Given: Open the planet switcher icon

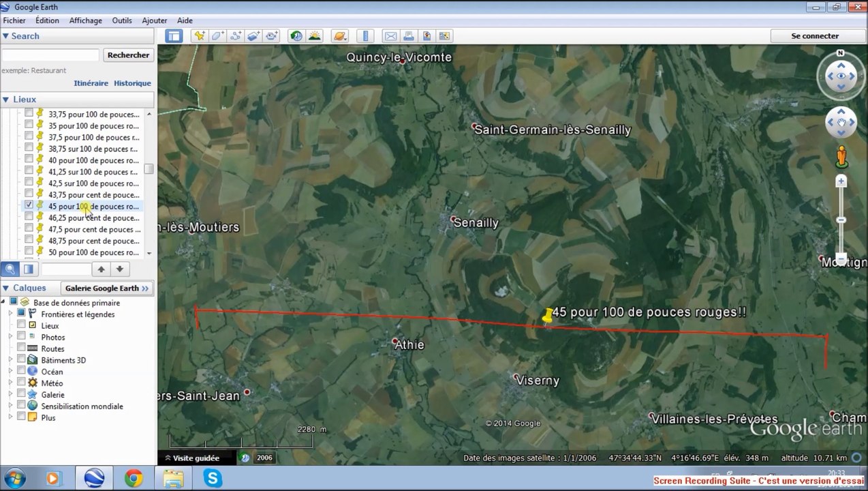Looking at the screenshot, I should point(339,36).
